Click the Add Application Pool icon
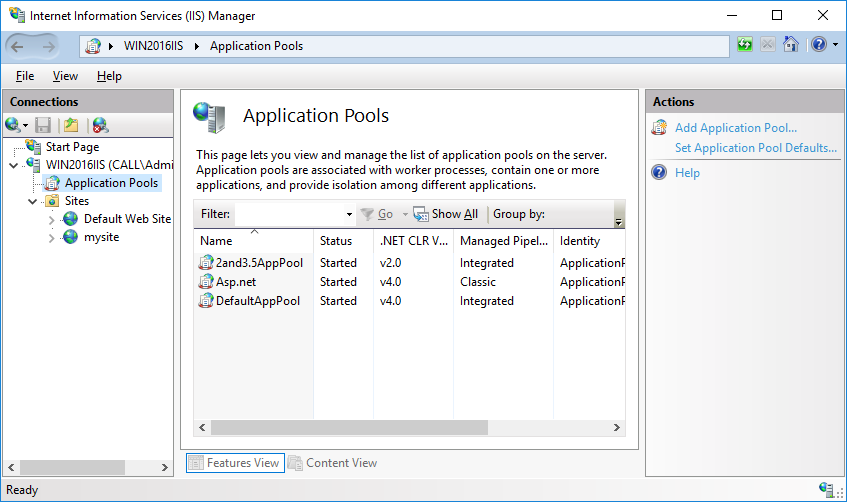This screenshot has height=502, width=847. (659, 128)
